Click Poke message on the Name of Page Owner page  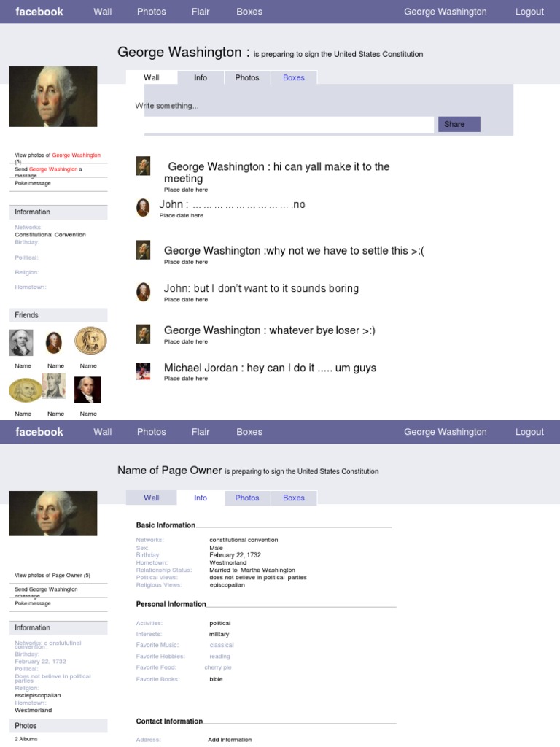(32, 603)
